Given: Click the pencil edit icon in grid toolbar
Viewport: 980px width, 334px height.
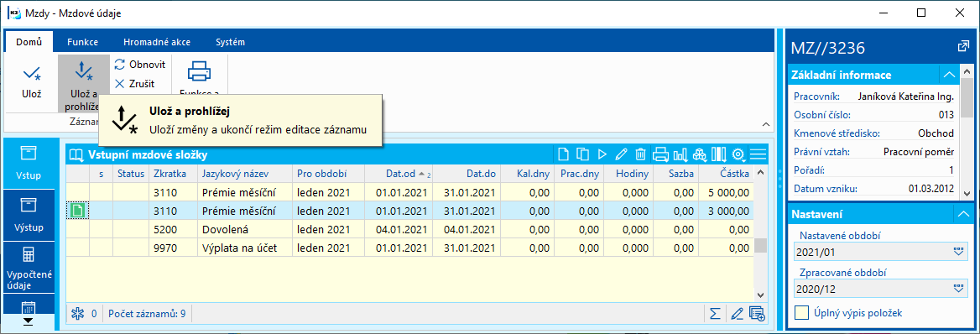Looking at the screenshot, I should tap(621, 154).
